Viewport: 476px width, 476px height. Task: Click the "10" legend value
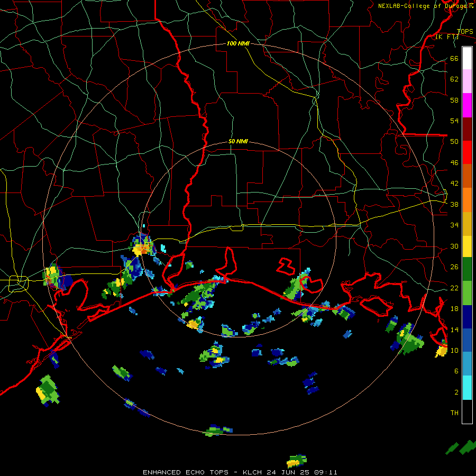(454, 350)
